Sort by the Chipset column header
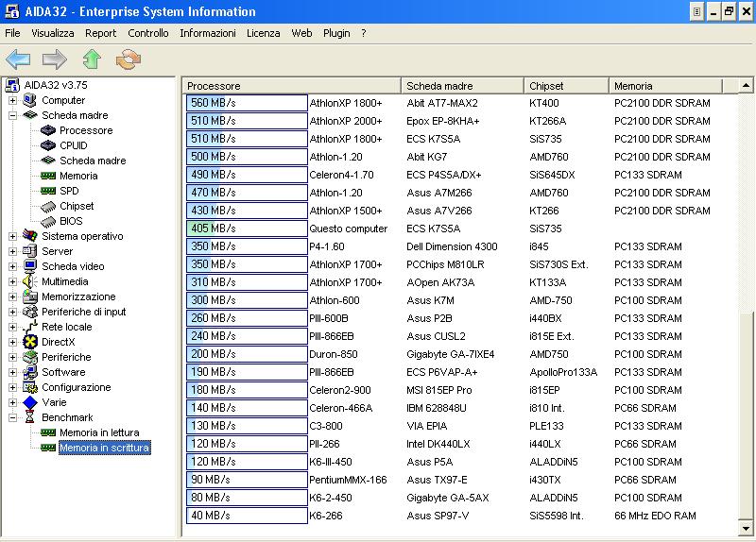756x542 pixels. point(566,86)
